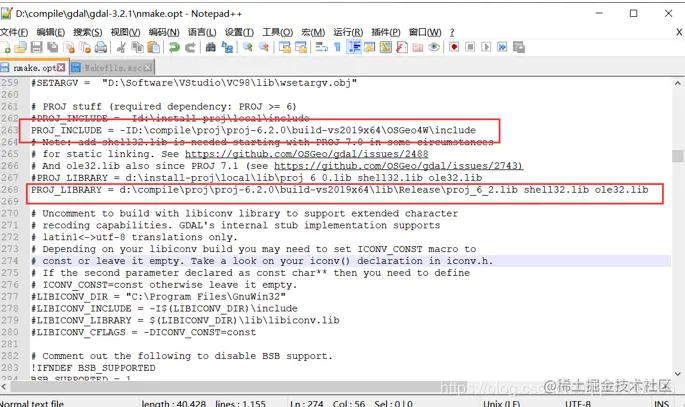Screen dimensions: 685x407
Task: Click the Folder as Workspace icon
Action: (x=418, y=47)
